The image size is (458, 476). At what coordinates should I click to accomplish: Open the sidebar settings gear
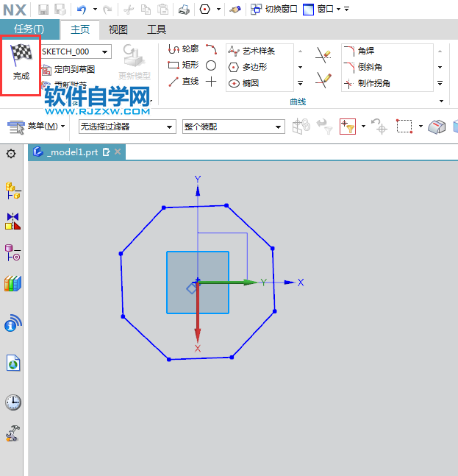tap(11, 153)
